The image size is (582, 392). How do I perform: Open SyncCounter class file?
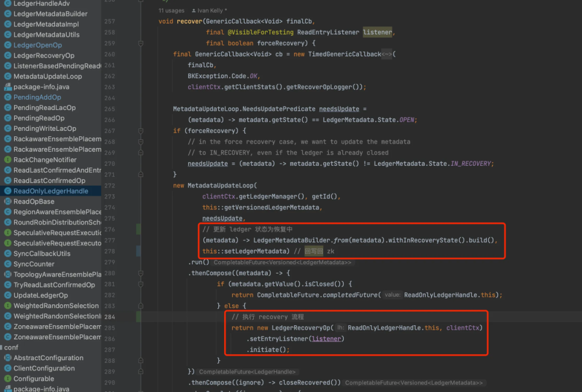coord(34,264)
